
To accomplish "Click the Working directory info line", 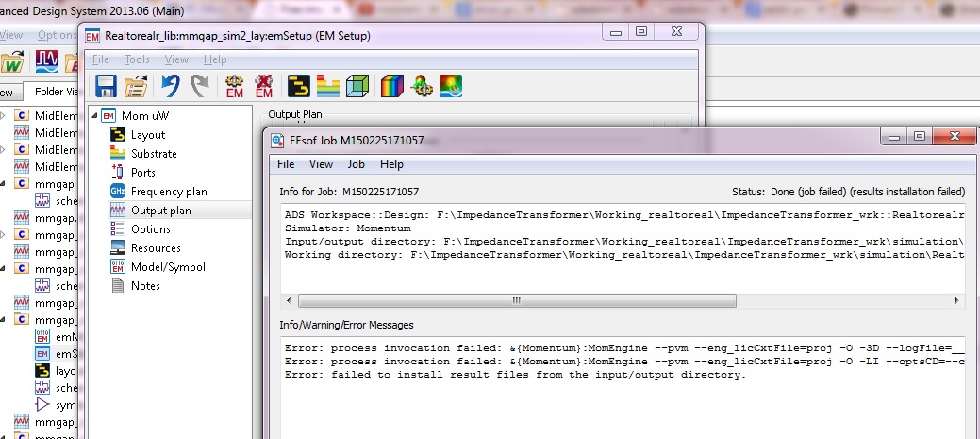I will [x=623, y=255].
